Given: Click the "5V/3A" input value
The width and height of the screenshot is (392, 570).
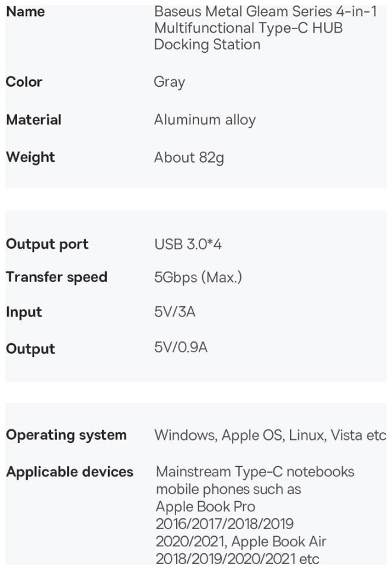Looking at the screenshot, I should 174,312.
